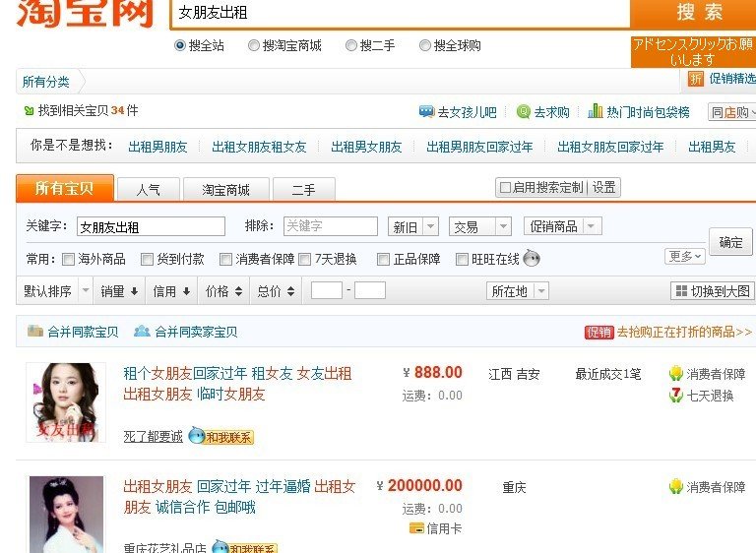
Task: Open the 所在地 location dropdown
Action: tap(518, 291)
